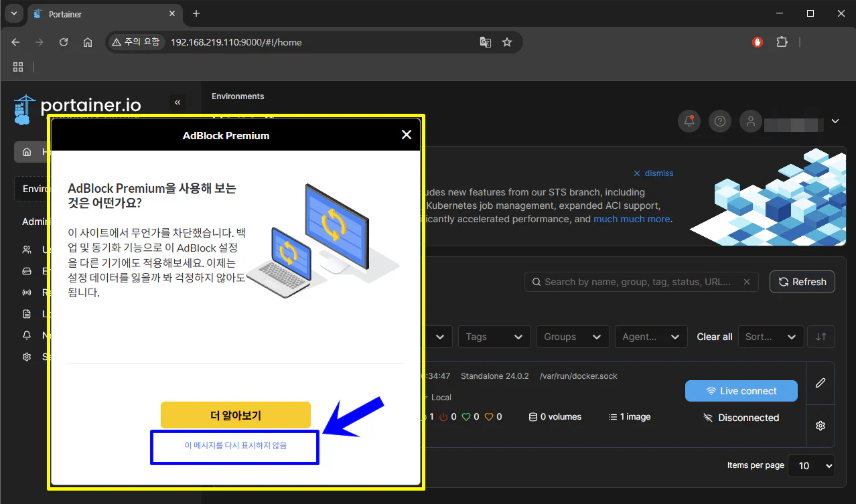Close the AdBlock Premium popup
Image resolution: width=856 pixels, height=504 pixels.
click(406, 135)
